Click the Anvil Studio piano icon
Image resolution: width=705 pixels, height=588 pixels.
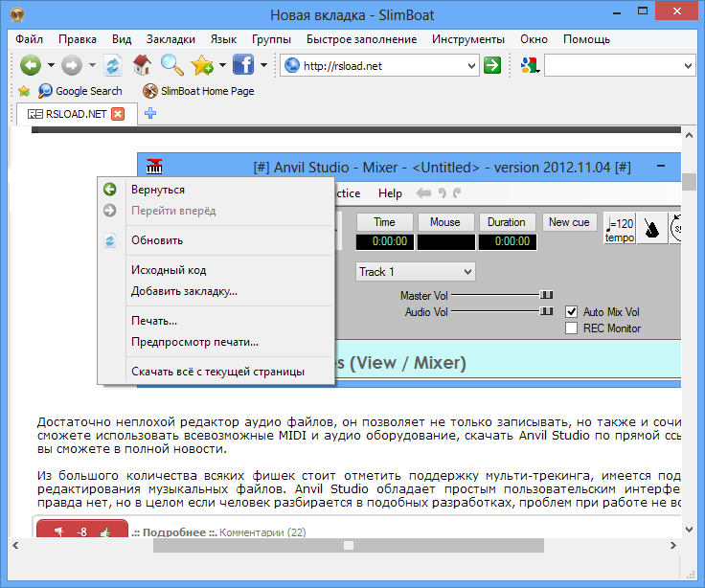point(154,167)
